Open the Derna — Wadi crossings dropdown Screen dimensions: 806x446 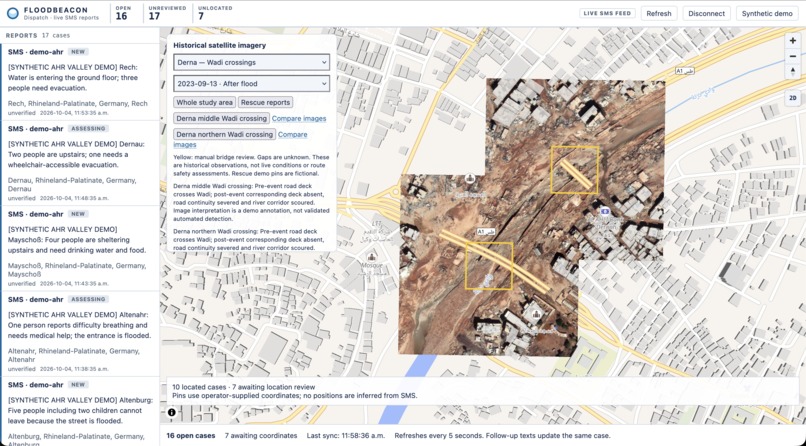251,62
